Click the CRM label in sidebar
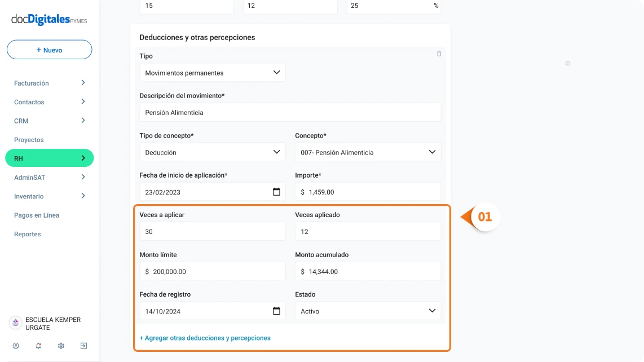Image resolution: width=644 pixels, height=362 pixels. click(x=21, y=121)
